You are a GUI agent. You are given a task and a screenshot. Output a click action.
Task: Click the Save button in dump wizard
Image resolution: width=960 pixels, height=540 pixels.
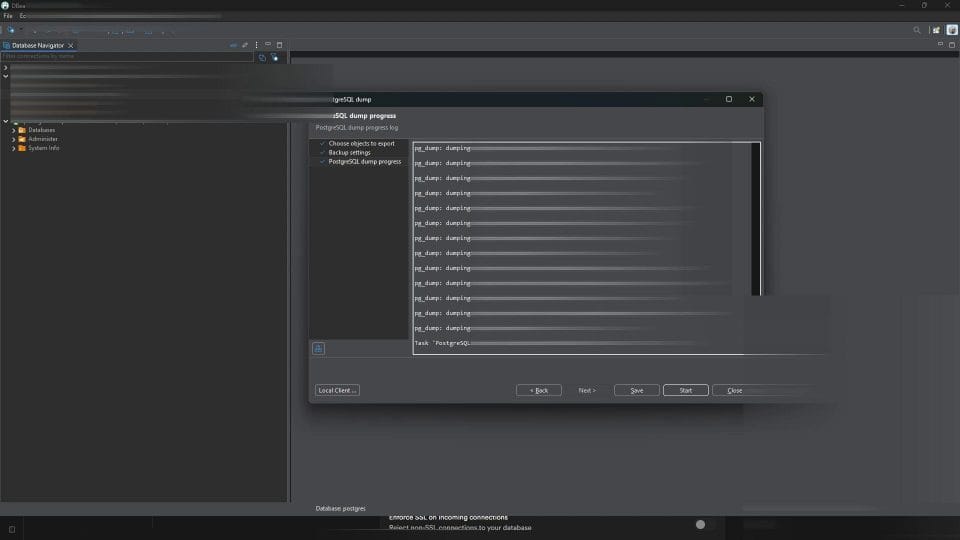637,390
